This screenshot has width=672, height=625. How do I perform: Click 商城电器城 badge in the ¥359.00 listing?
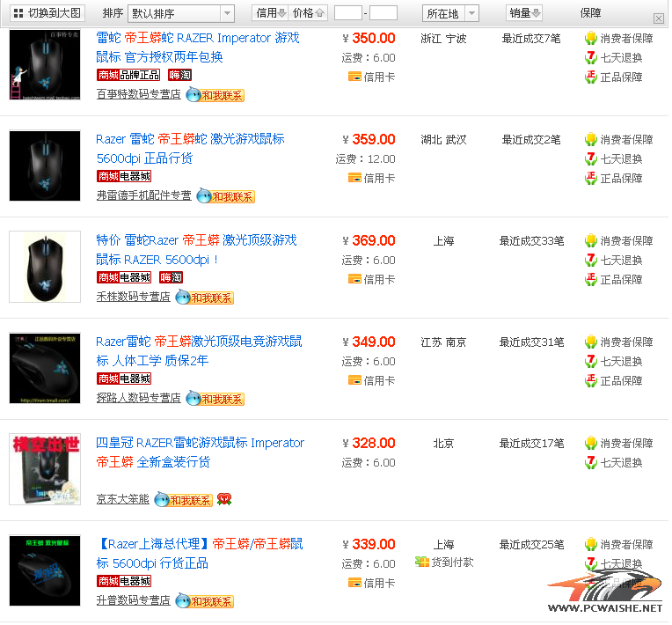(x=124, y=176)
